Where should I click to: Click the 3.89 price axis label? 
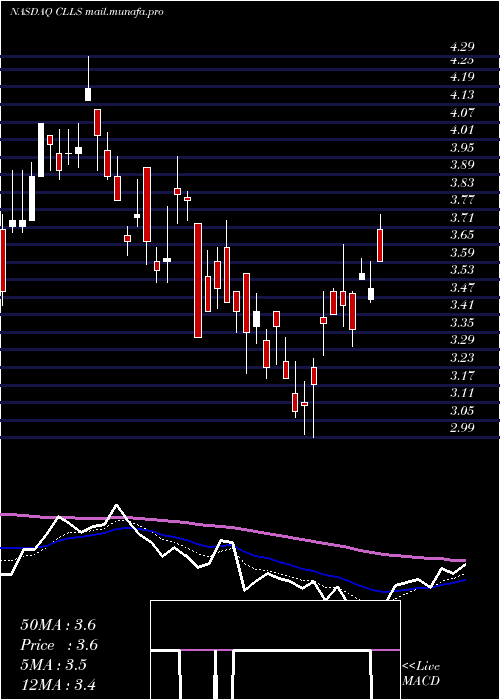[x=462, y=165]
